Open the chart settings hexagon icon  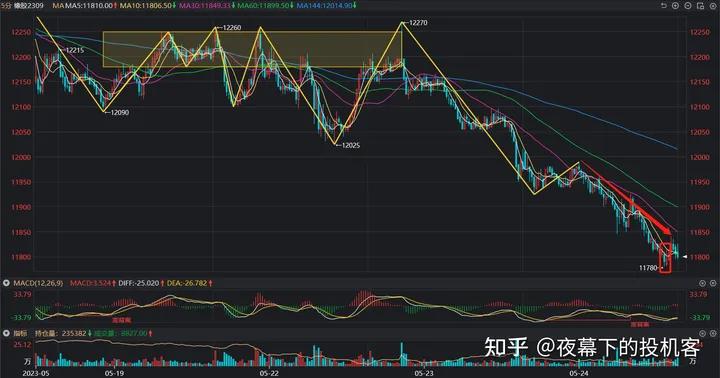click(x=713, y=6)
